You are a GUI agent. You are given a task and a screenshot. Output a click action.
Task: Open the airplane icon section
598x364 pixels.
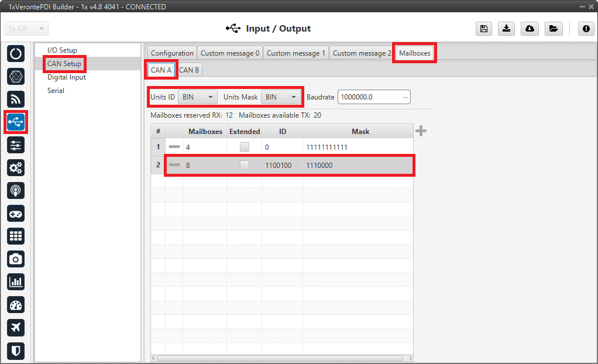coord(16,328)
